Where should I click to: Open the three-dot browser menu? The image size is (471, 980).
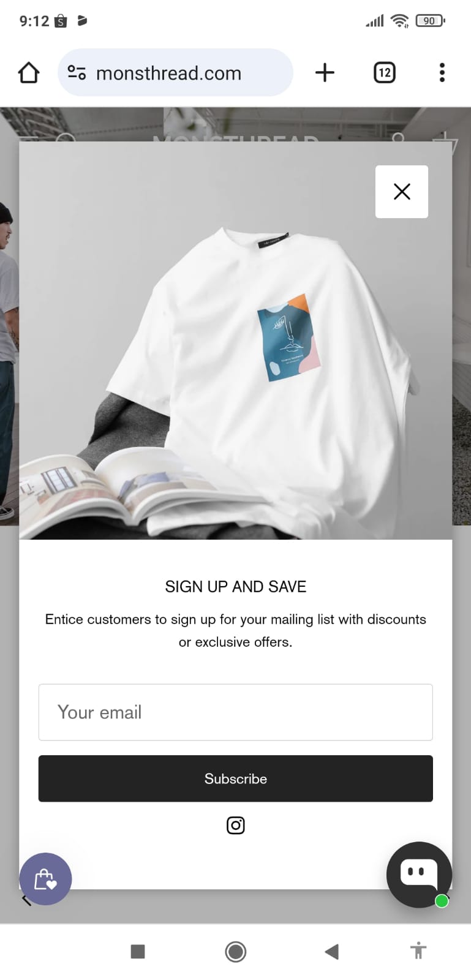click(x=442, y=73)
